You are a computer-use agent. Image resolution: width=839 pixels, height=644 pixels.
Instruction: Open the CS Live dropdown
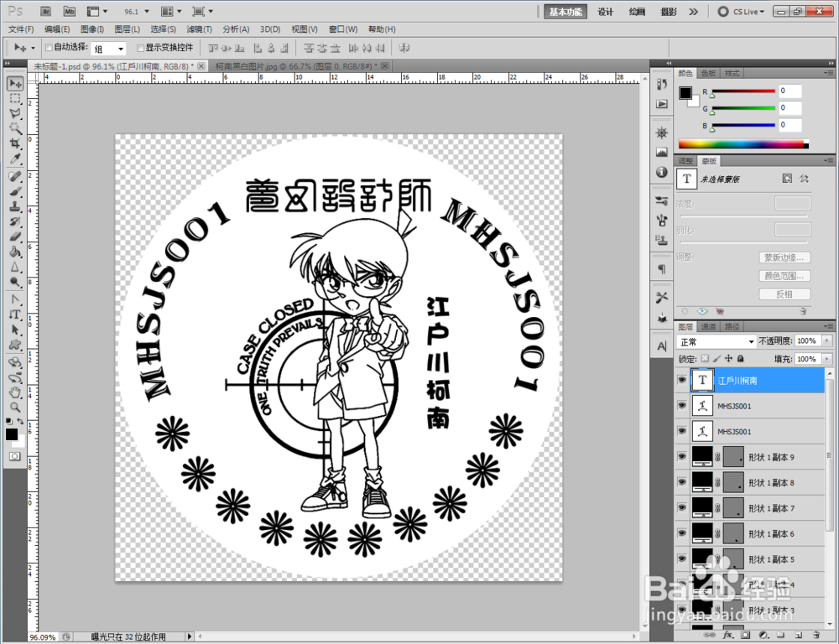pos(742,12)
